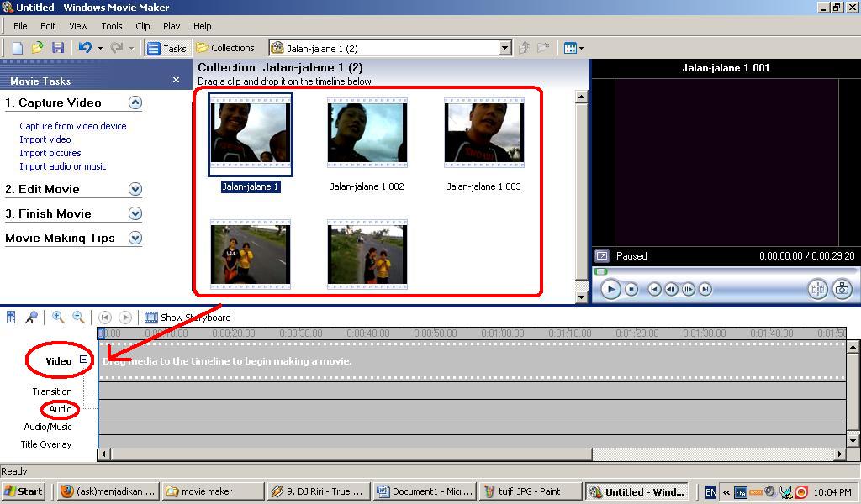The image size is (861, 504).
Task: Open the Clip menu
Action: [x=143, y=26]
